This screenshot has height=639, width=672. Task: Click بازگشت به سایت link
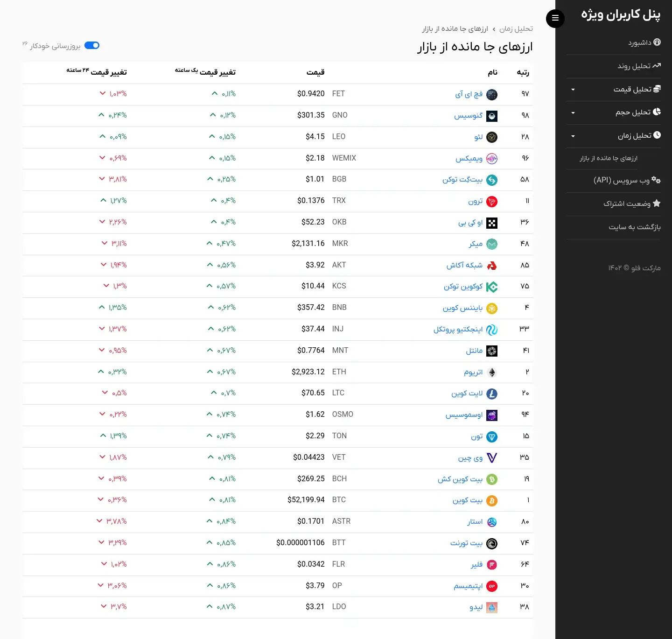coord(635,227)
